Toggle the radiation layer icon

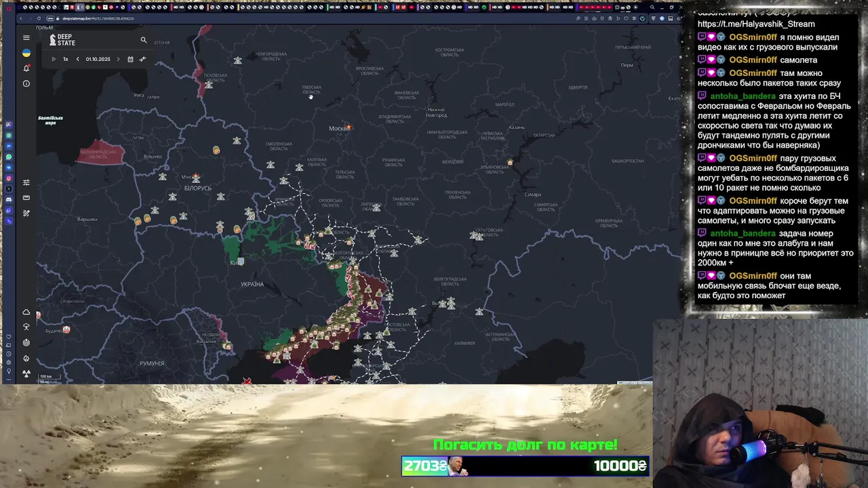tap(26, 373)
